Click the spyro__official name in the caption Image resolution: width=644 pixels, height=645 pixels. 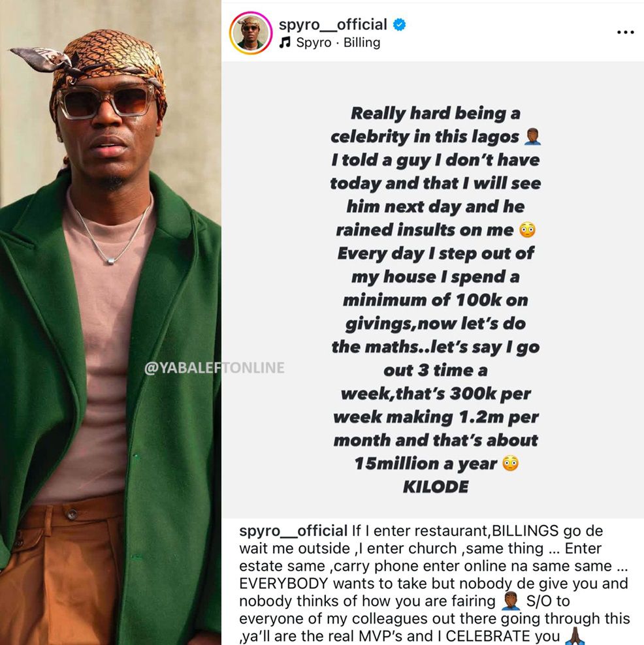[293, 531]
